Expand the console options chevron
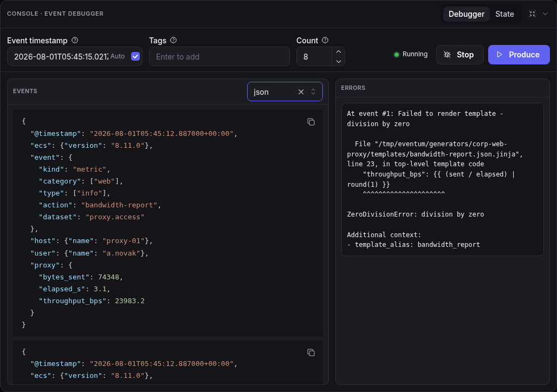Screen dimensions: 557x392 click(545, 14)
